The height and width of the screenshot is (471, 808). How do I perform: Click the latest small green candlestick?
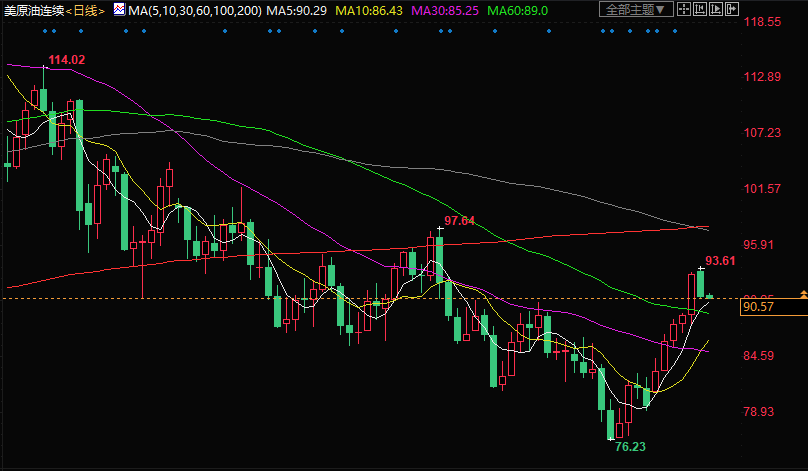click(x=710, y=296)
